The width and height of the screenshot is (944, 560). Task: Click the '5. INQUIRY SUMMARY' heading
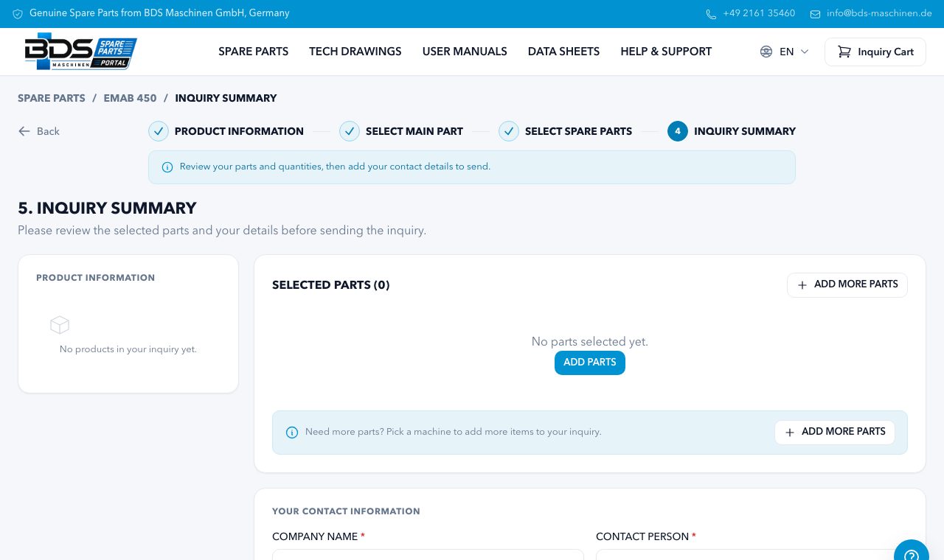pyautogui.click(x=107, y=208)
